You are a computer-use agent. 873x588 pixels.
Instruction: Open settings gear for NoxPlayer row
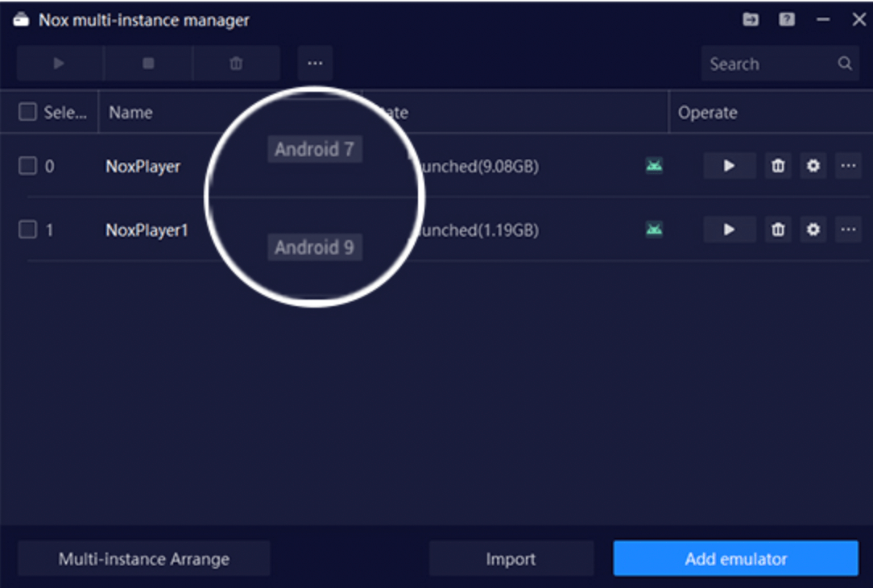813,166
